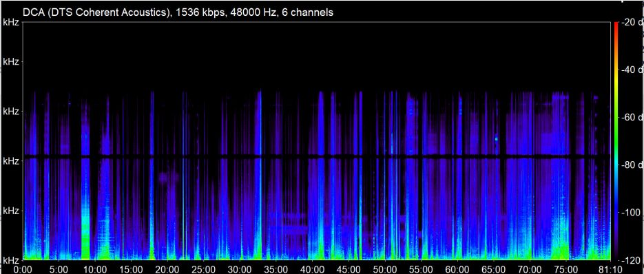Click the DCA codec information header text
This screenshot has width=644, height=274.
(178, 12)
